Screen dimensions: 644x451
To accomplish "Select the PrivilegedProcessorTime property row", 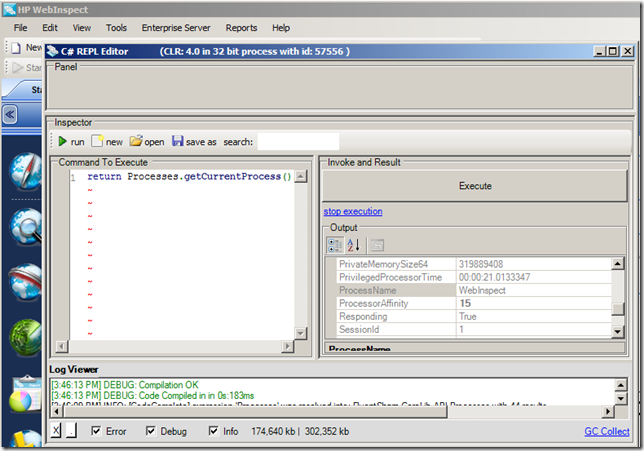I will point(474,277).
